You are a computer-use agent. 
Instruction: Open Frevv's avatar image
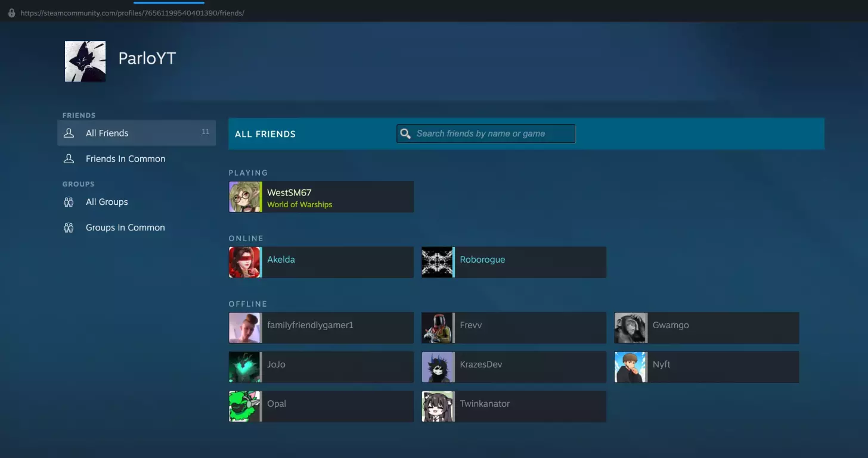tap(438, 328)
